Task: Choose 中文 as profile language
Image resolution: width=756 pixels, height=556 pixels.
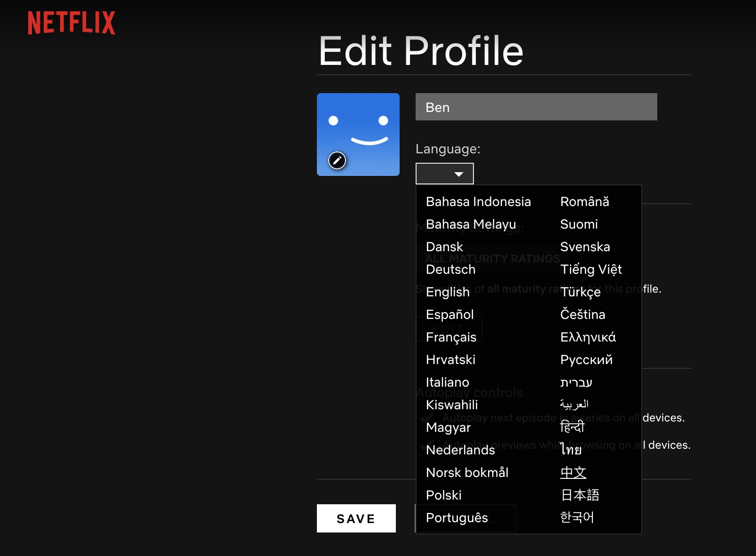Action: (573, 472)
